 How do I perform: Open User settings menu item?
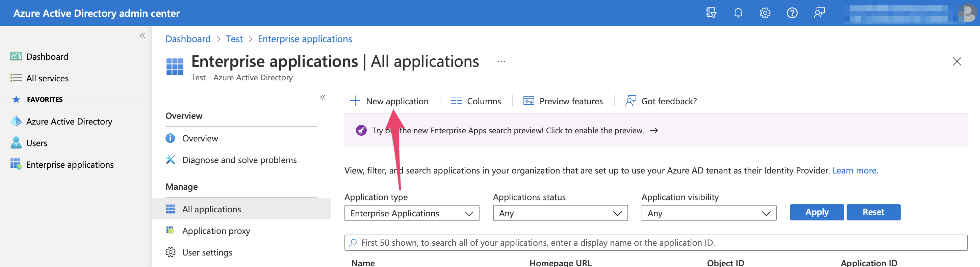[x=207, y=252]
